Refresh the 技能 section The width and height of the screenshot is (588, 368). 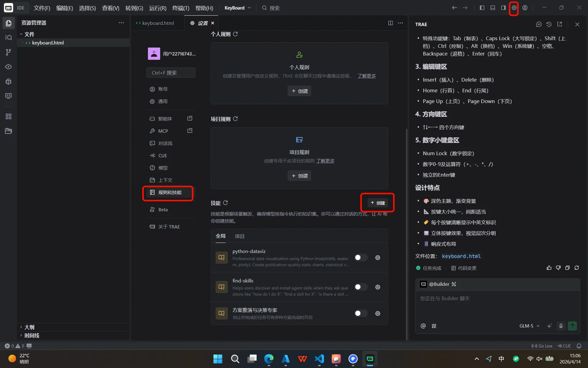click(x=225, y=203)
